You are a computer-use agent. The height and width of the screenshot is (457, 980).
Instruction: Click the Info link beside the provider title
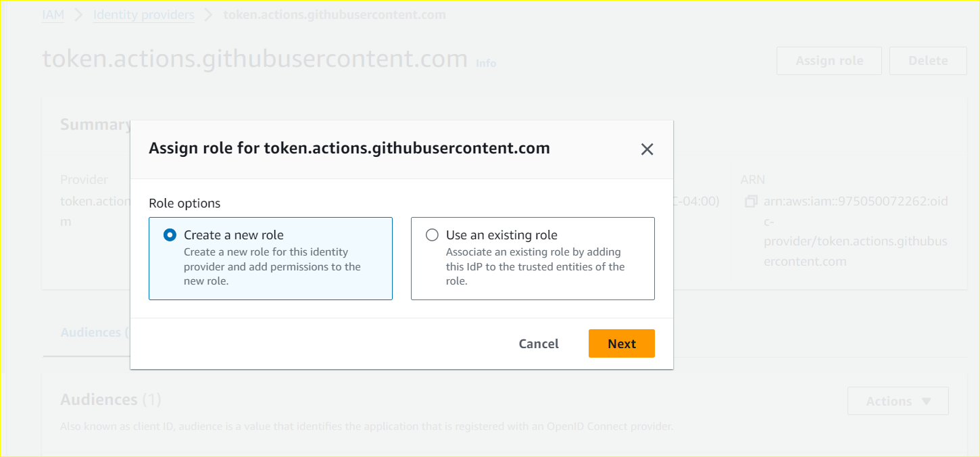pyautogui.click(x=485, y=63)
